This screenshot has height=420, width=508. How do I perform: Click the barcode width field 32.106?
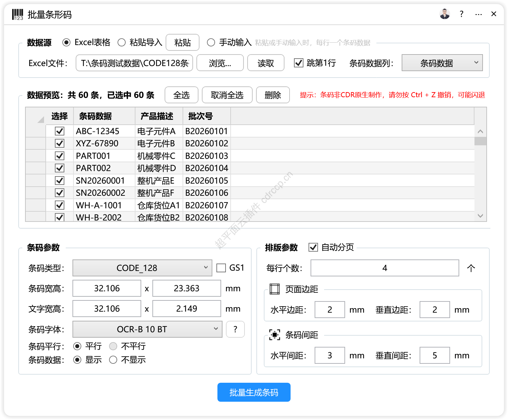tap(107, 288)
